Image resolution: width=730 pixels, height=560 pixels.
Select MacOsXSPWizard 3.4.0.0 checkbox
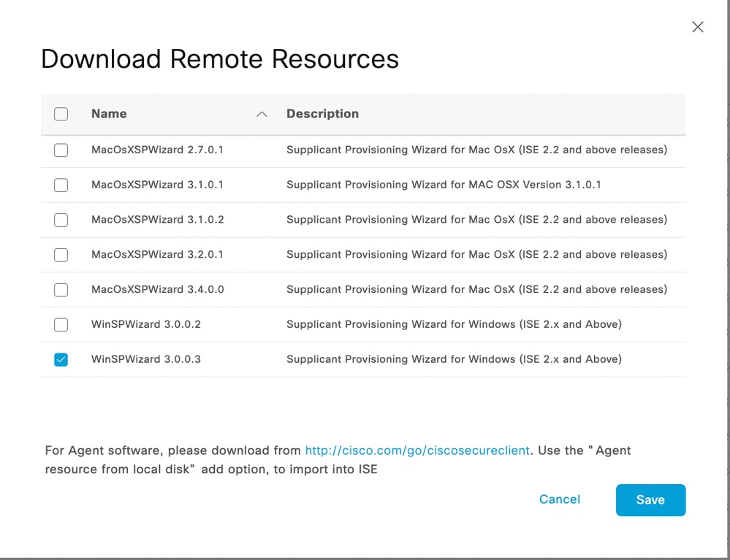pos(61,290)
